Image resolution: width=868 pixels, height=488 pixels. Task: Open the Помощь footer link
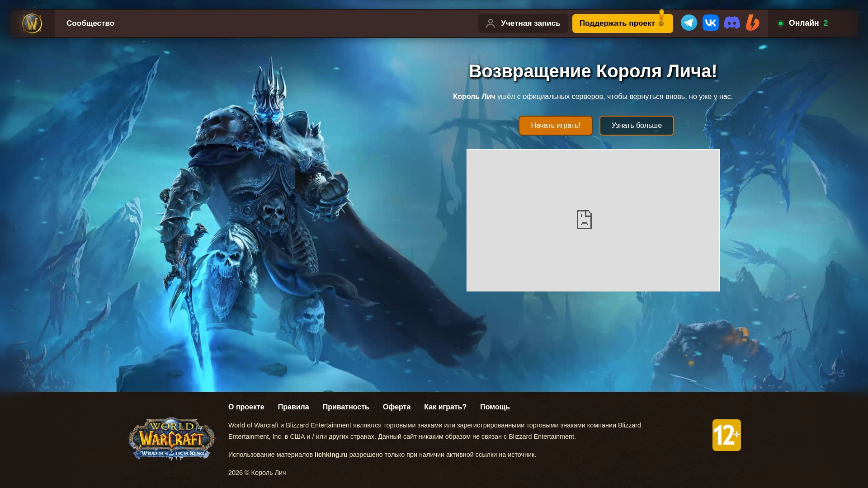495,407
